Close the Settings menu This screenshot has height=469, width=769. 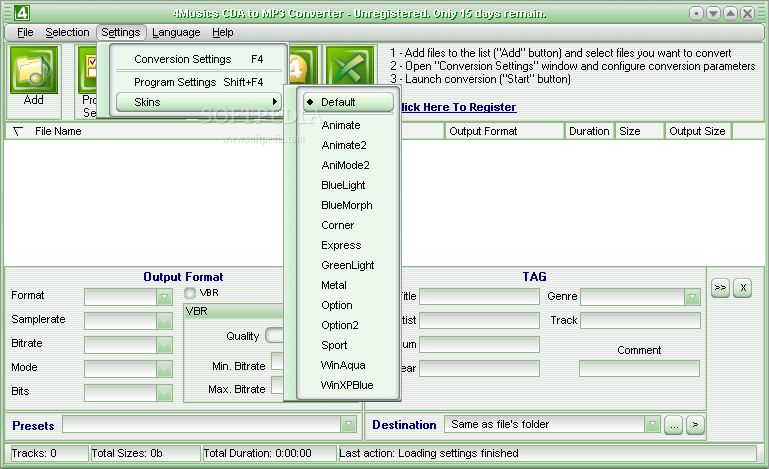[121, 32]
